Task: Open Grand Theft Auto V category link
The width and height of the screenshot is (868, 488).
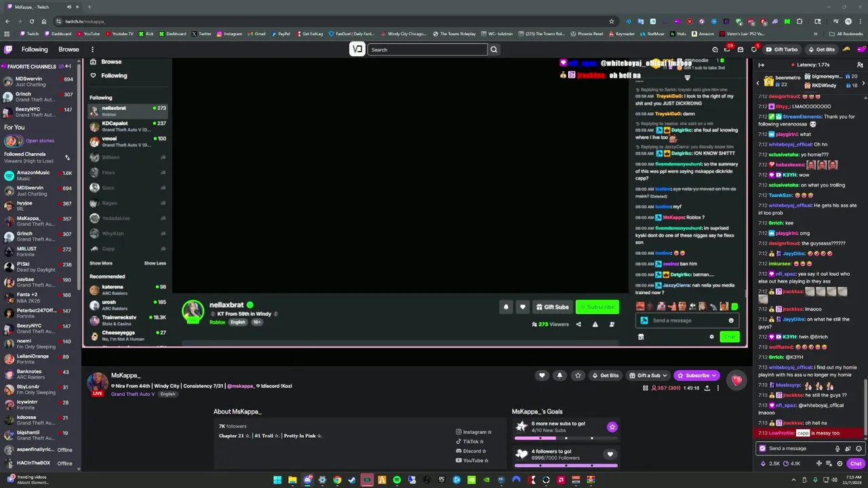Action: (133, 394)
